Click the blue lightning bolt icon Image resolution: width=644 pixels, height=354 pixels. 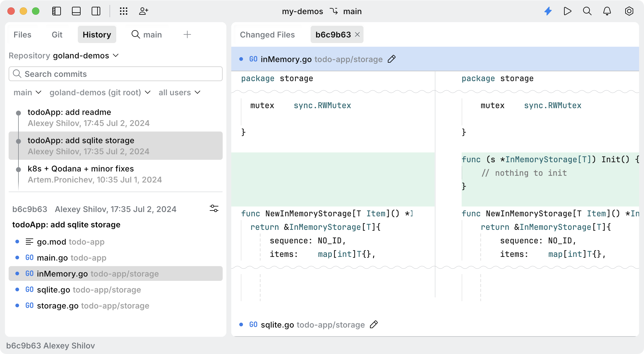548,11
